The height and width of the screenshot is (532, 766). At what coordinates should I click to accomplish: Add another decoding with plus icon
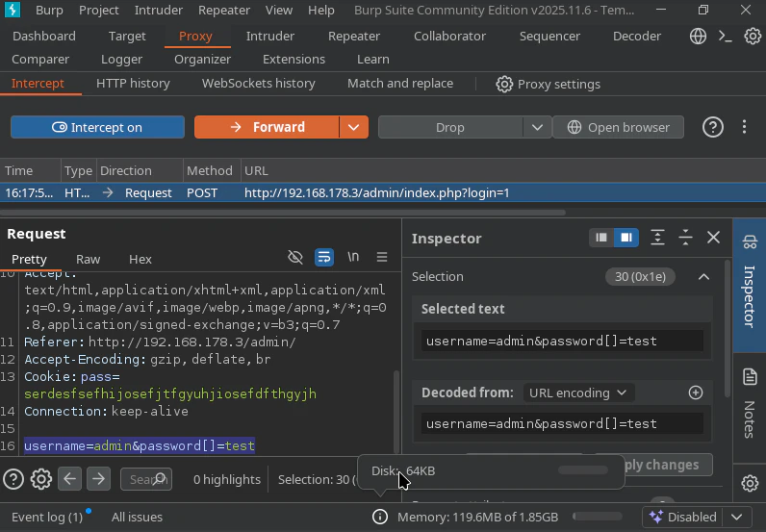tap(696, 393)
